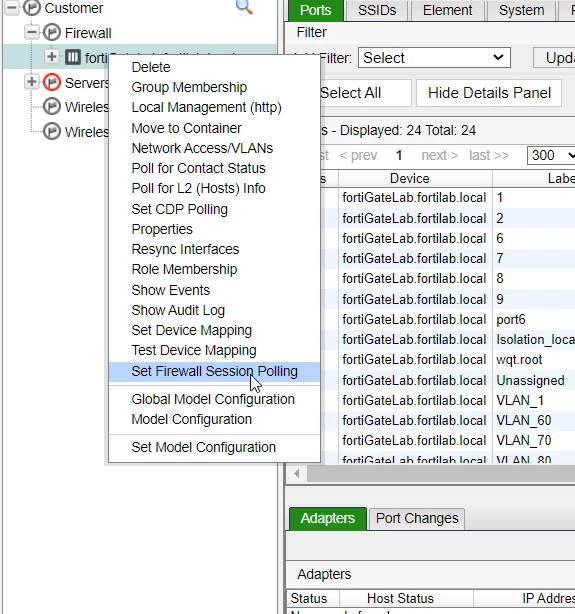
Task: Click the Status column header in Adapters
Action: [313, 598]
